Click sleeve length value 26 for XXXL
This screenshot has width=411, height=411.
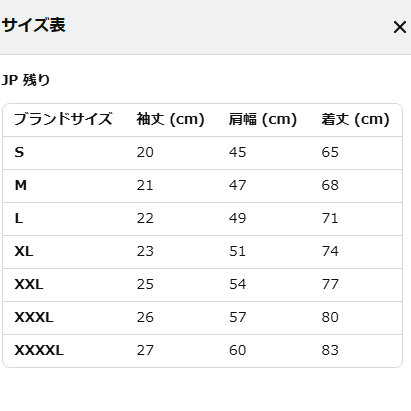[145, 317]
